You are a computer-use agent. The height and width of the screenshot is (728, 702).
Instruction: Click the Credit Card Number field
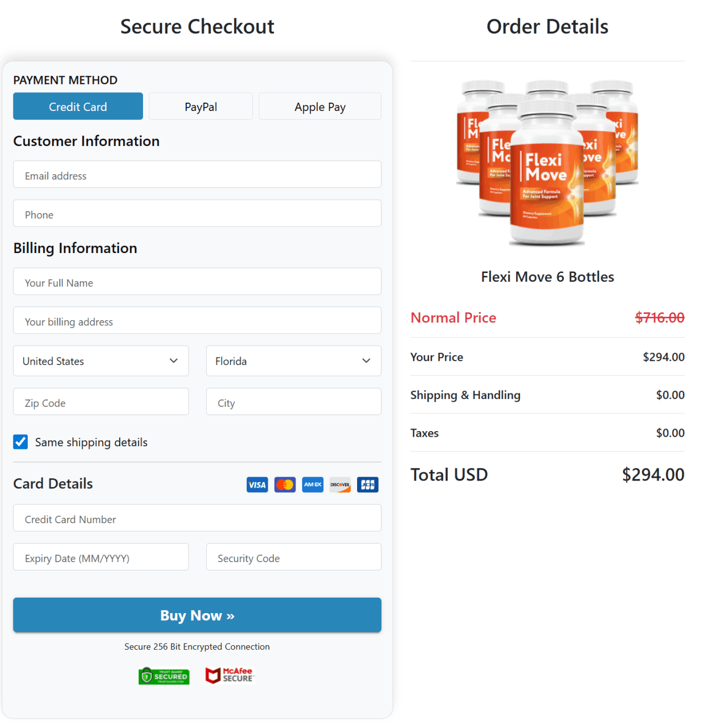(197, 518)
